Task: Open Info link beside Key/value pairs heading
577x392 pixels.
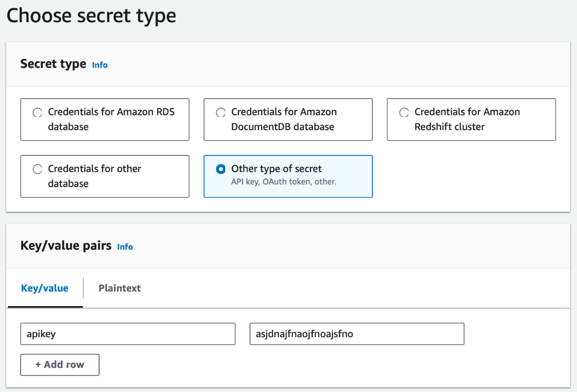Action: [x=125, y=247]
